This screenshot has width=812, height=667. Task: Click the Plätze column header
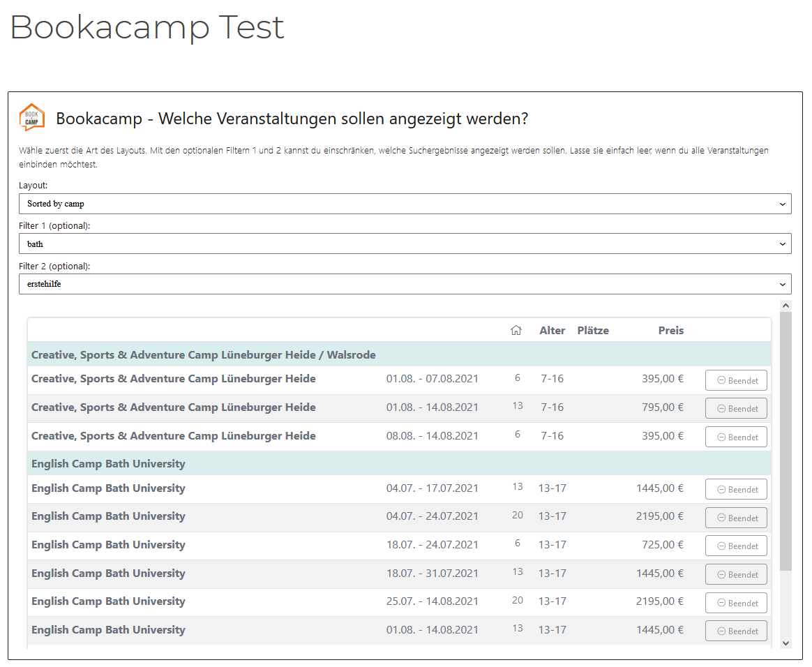593,331
